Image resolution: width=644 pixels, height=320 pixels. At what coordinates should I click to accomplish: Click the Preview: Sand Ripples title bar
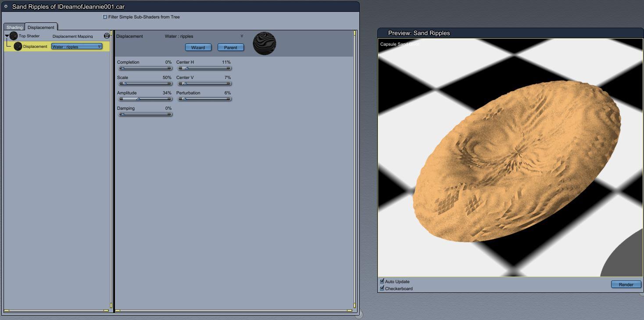coord(510,33)
